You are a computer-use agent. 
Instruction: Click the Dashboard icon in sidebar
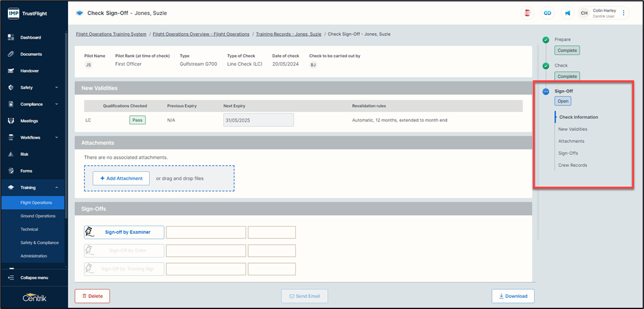click(x=11, y=37)
